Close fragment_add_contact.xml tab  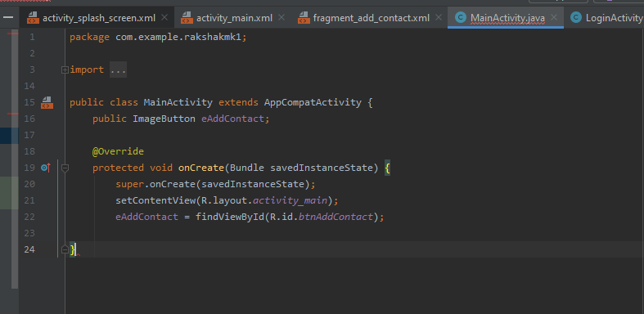click(439, 18)
